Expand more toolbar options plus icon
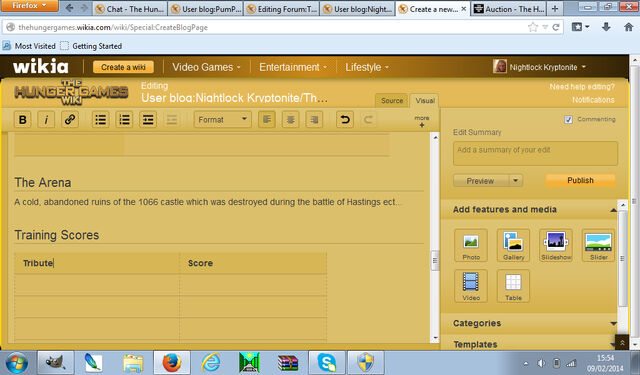The height and width of the screenshot is (375, 640). tap(422, 121)
